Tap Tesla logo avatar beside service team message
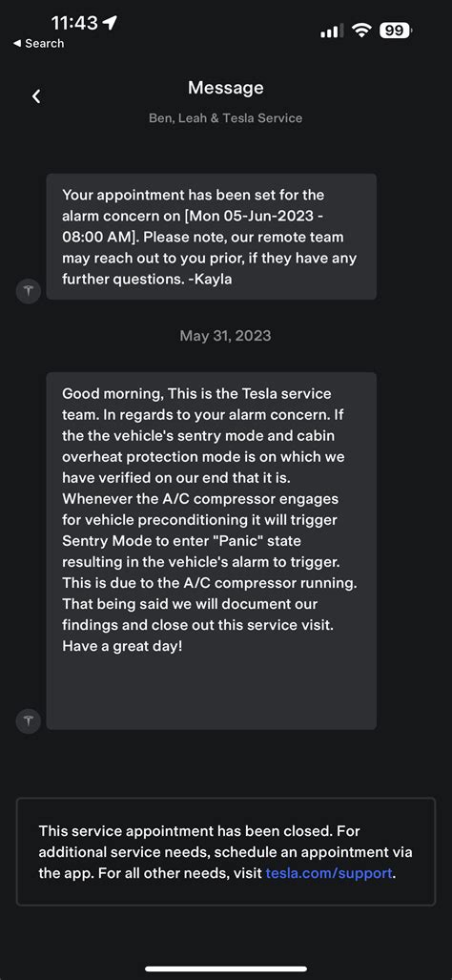Image resolution: width=452 pixels, height=980 pixels. [29, 720]
